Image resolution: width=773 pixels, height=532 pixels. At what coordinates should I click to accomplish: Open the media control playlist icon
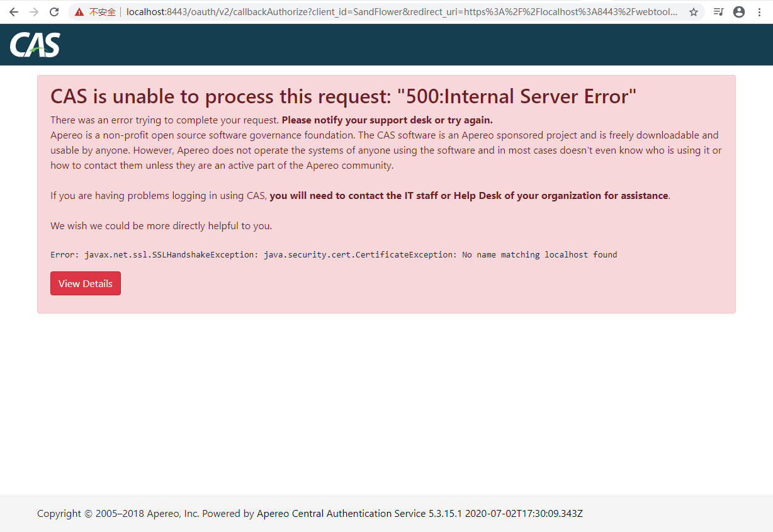[x=719, y=12]
